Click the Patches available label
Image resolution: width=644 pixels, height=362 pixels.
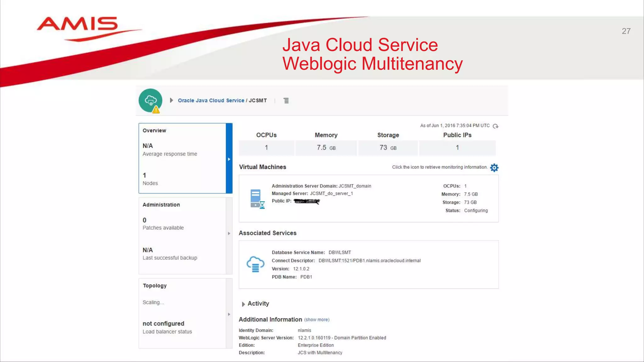click(163, 228)
